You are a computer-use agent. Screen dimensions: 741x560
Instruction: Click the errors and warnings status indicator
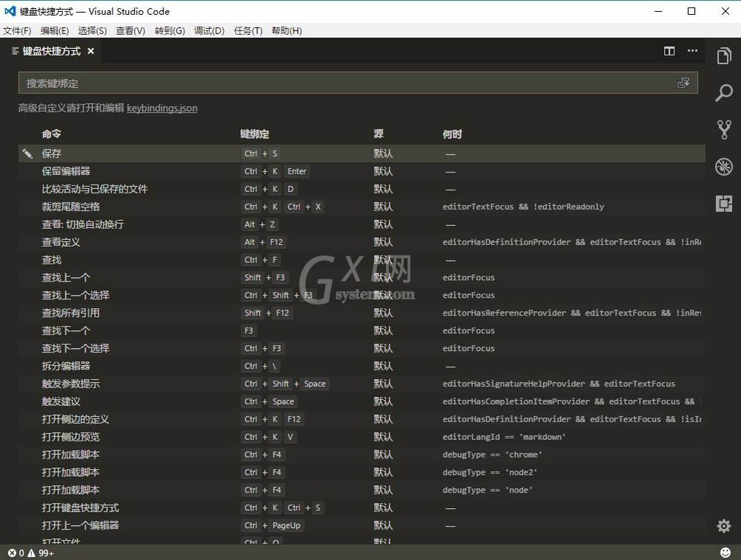point(31,553)
